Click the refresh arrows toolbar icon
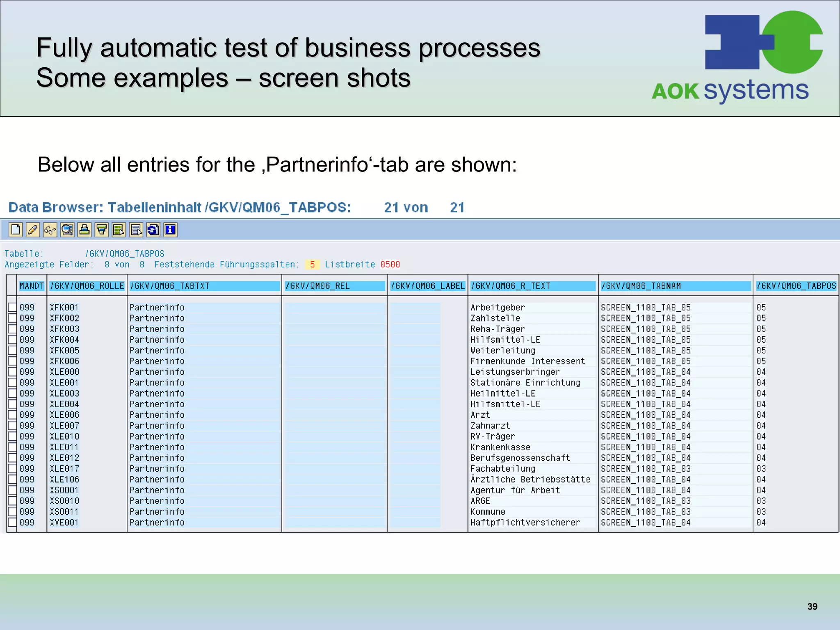The height and width of the screenshot is (630, 840). point(153,230)
